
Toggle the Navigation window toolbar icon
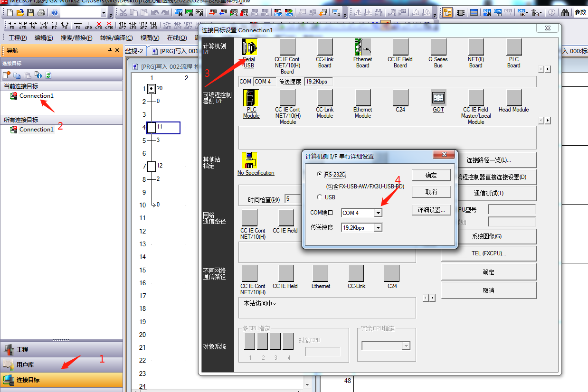(x=447, y=13)
